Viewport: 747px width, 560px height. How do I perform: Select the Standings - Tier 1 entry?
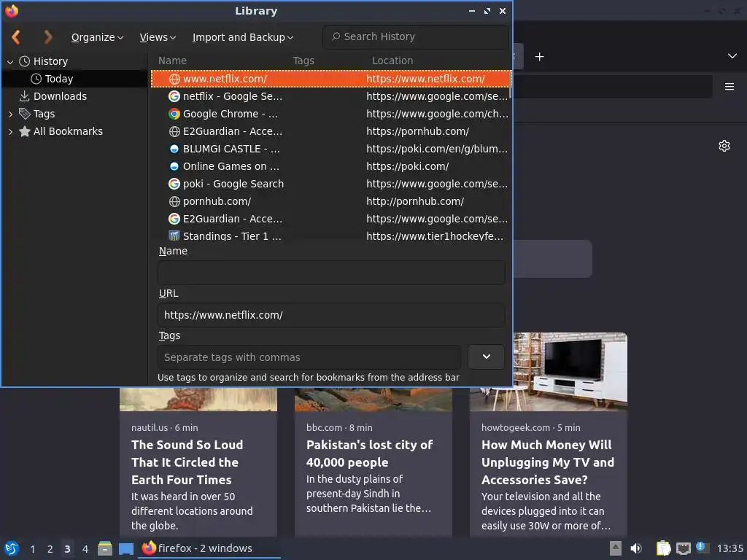330,236
